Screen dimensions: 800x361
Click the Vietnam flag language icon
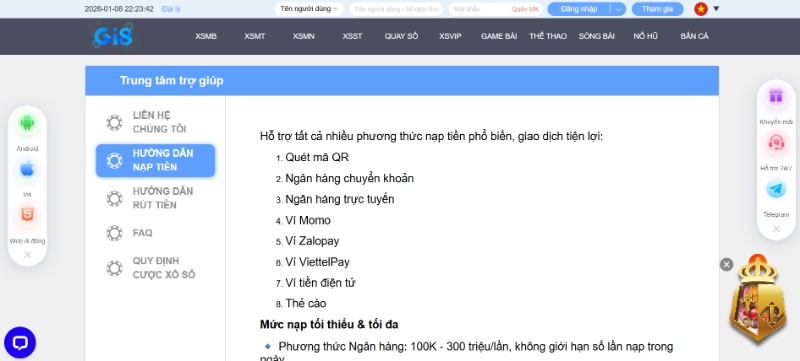coord(701,9)
